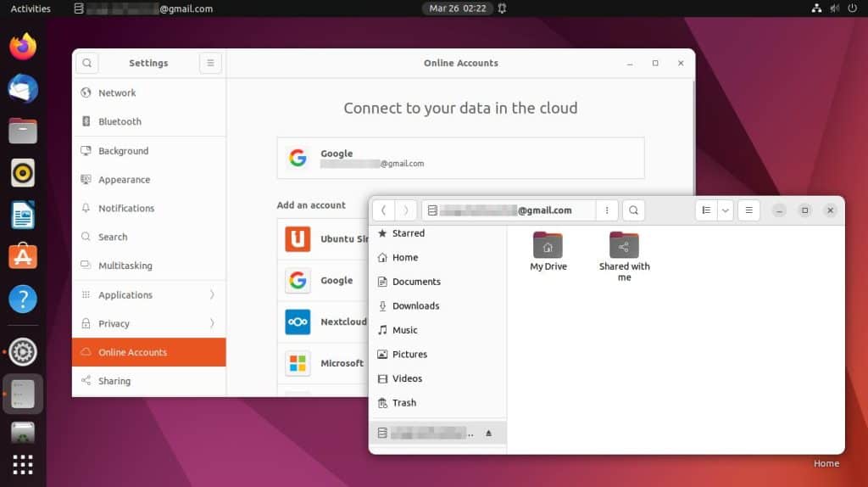Click the search icon in Settings header
This screenshot has height=487, width=868.
(x=86, y=63)
